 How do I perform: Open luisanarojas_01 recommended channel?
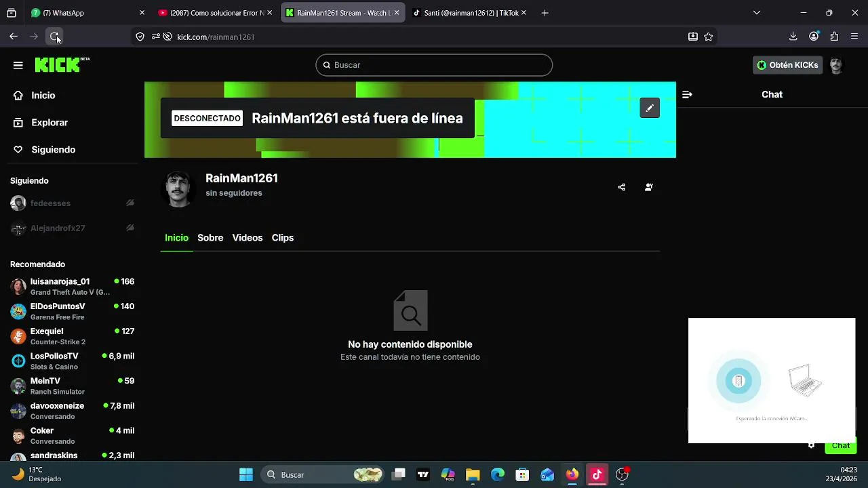tap(72, 286)
